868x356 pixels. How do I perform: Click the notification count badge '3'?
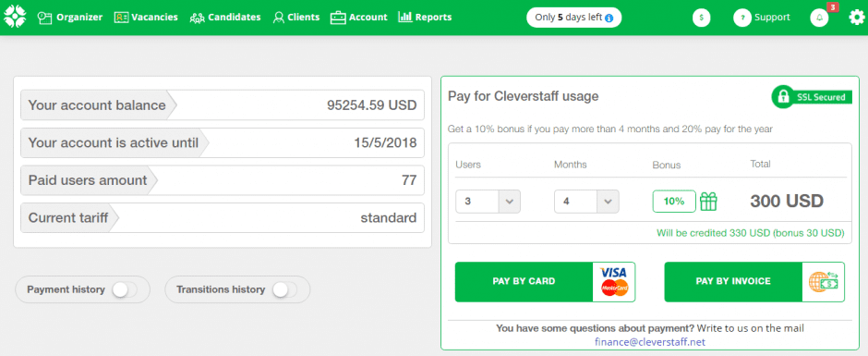(x=832, y=6)
